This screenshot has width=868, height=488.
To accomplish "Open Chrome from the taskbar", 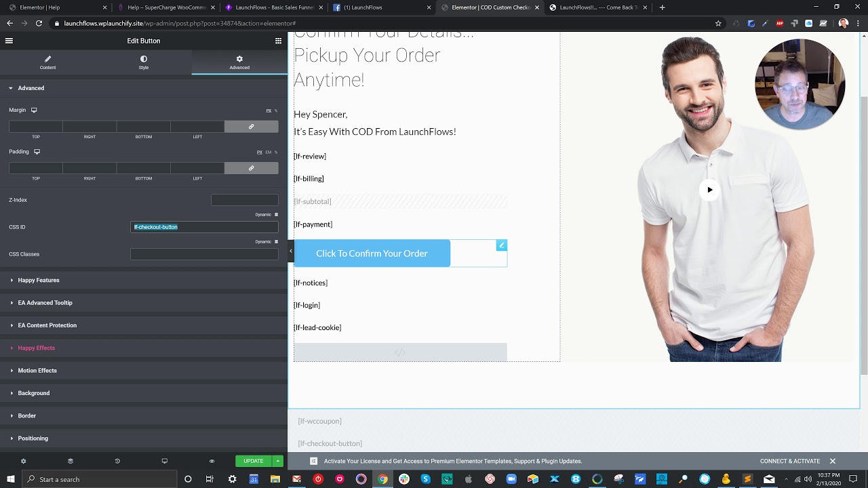I will (x=382, y=479).
